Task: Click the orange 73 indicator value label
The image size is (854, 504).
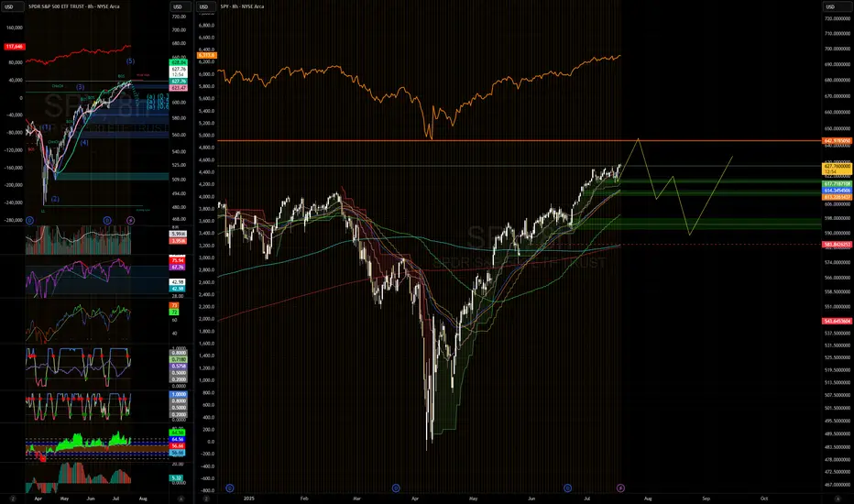Action: pos(174,306)
